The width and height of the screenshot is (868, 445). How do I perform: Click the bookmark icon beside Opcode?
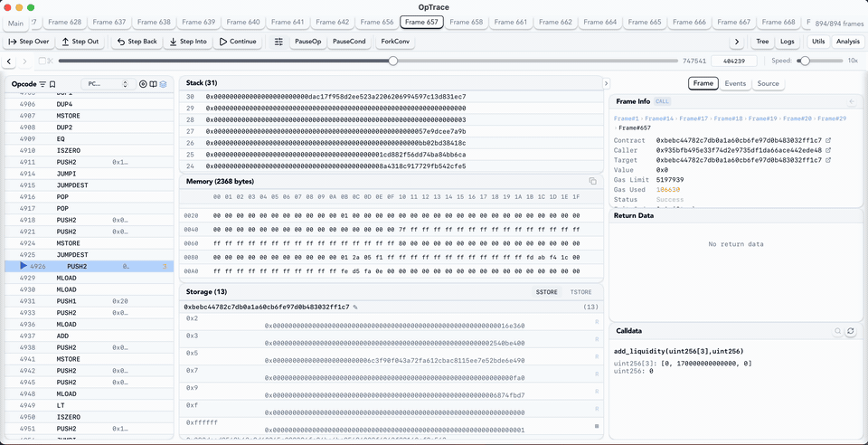pyautogui.click(x=52, y=84)
